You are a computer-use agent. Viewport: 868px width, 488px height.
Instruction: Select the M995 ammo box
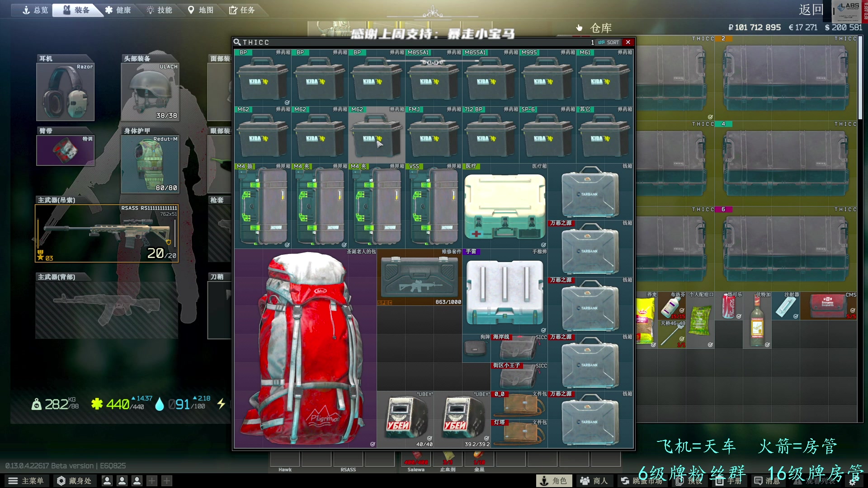[x=547, y=78]
